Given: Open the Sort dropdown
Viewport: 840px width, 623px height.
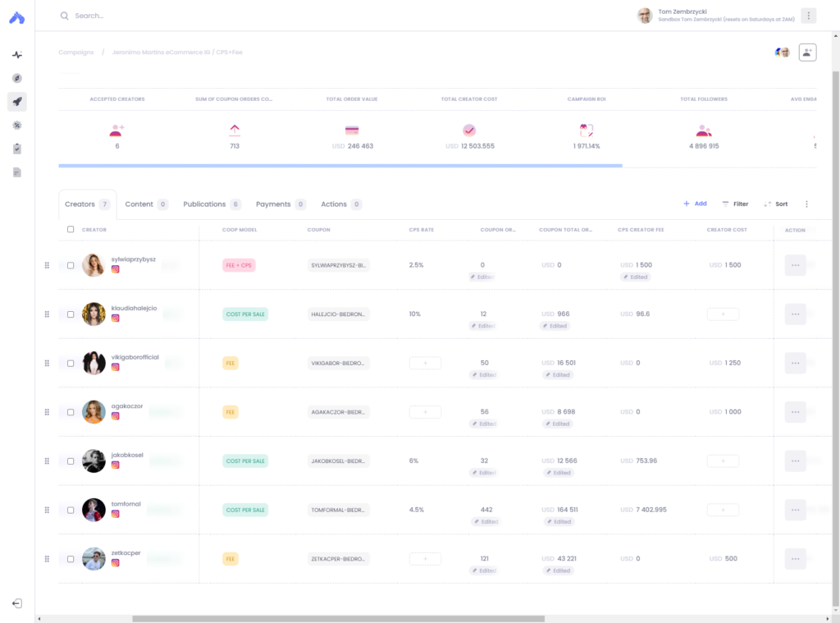Looking at the screenshot, I should coord(775,204).
